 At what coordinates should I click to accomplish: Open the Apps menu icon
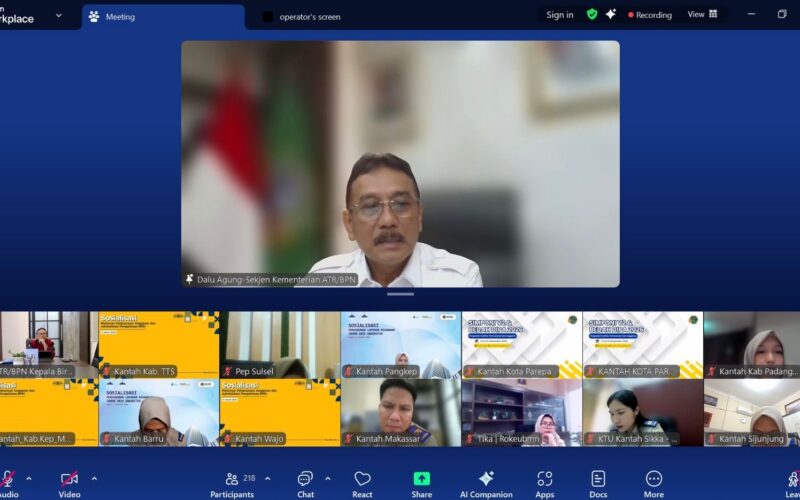[x=544, y=481]
